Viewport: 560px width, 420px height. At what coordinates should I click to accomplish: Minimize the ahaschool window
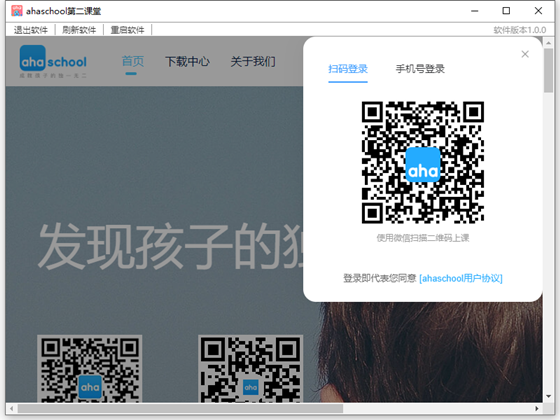(474, 11)
